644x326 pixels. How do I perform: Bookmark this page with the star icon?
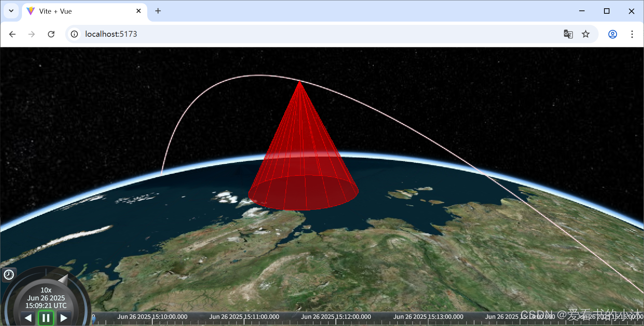pyautogui.click(x=586, y=34)
